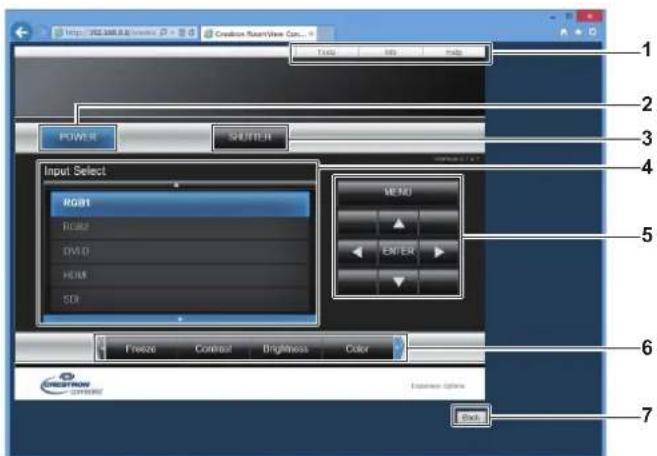The width and height of the screenshot is (657, 456).
Task: Click the down arrow navigation button
Action: tap(398, 281)
